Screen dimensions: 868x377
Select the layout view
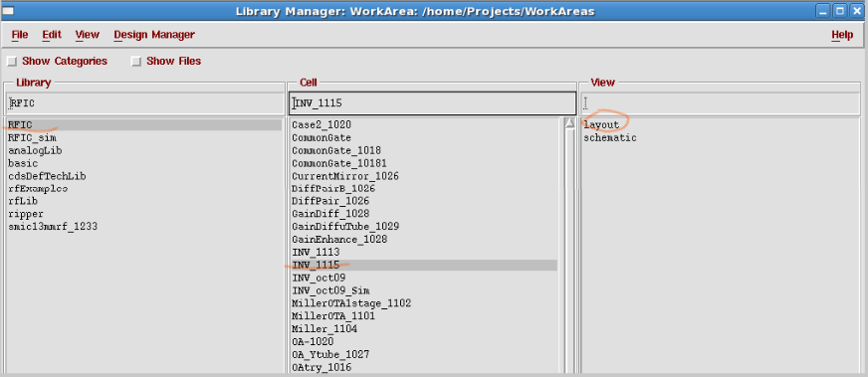point(601,125)
